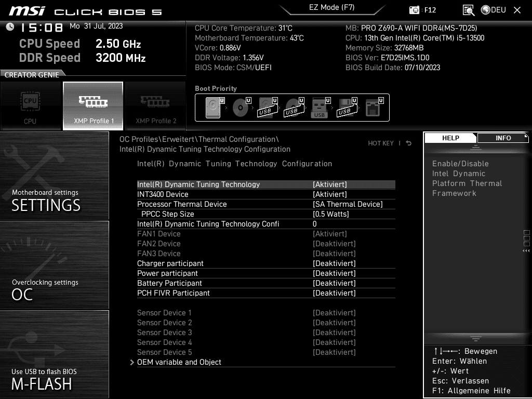532x399 pixels.
Task: Open the BIOS search magnifier icon
Action: [x=469, y=10]
